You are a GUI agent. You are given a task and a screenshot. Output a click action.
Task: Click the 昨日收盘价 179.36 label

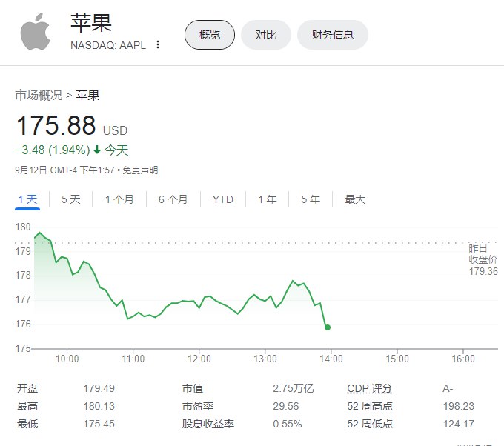click(483, 259)
